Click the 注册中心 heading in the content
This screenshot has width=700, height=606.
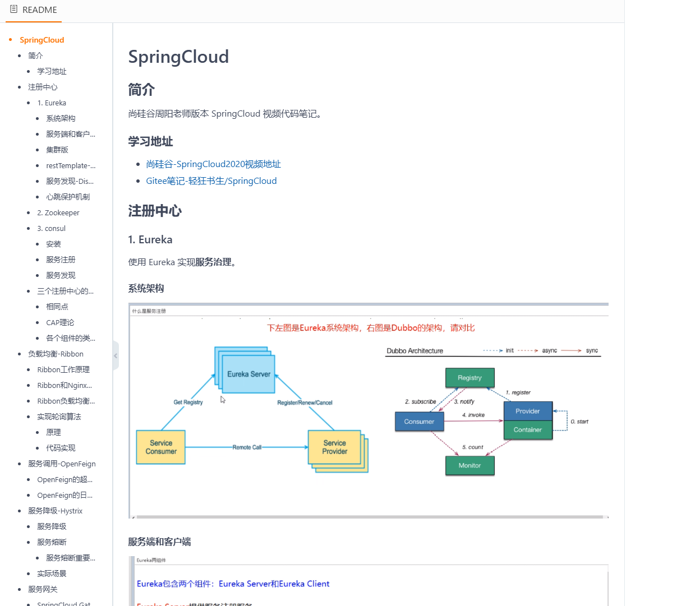click(x=155, y=211)
